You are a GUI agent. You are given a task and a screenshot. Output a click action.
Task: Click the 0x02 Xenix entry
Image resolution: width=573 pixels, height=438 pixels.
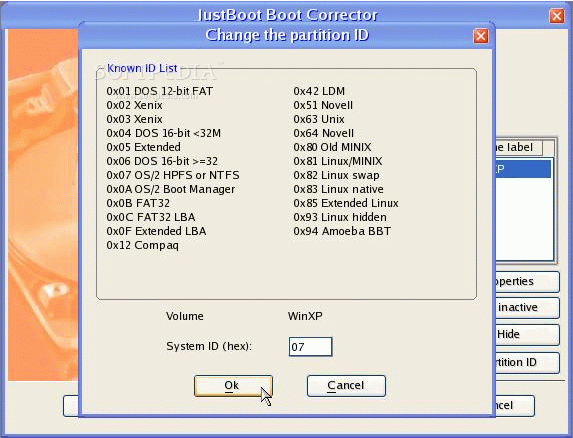(134, 105)
